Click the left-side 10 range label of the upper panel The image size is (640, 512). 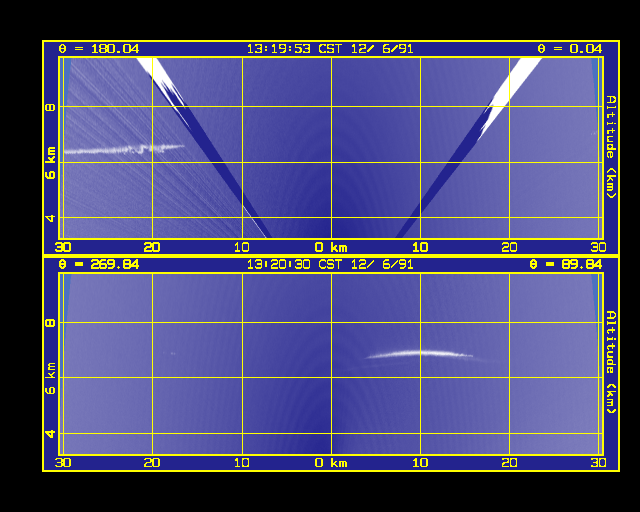[x=241, y=247]
